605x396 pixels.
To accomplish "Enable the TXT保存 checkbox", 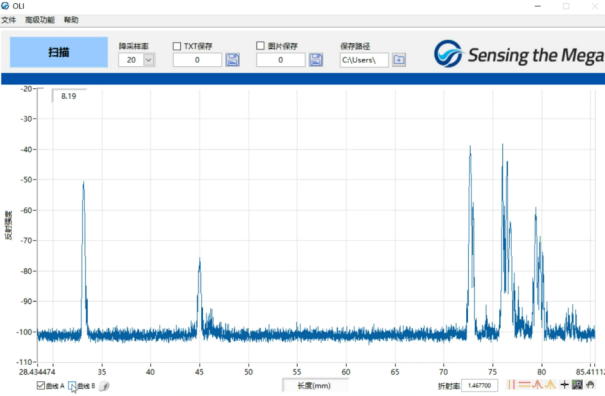I will click(177, 46).
